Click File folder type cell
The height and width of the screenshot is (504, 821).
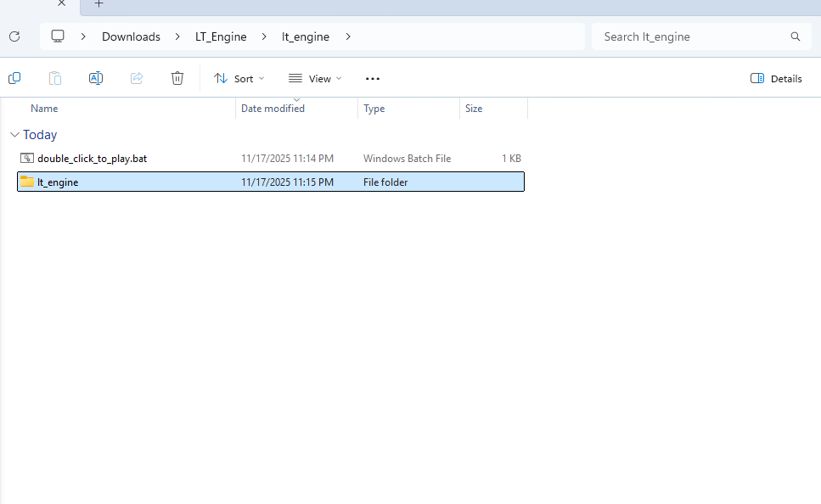385,182
